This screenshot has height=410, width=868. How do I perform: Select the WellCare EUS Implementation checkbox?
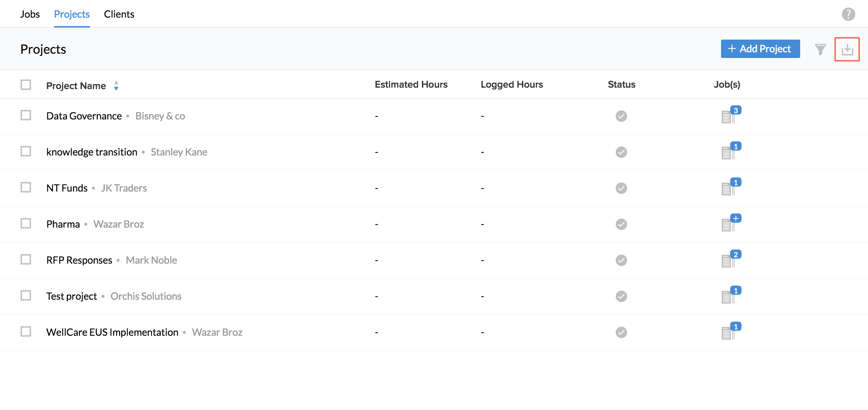[x=26, y=332]
